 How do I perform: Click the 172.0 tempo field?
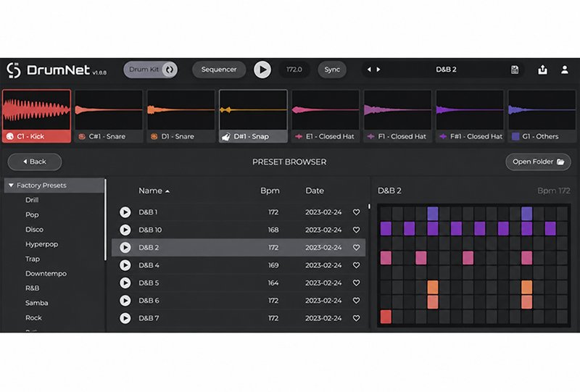click(x=294, y=70)
